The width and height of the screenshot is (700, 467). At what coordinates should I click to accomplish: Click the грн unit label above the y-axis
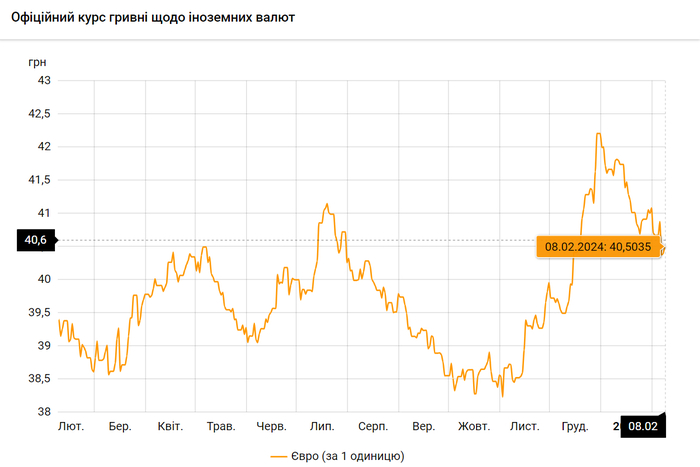(x=37, y=61)
